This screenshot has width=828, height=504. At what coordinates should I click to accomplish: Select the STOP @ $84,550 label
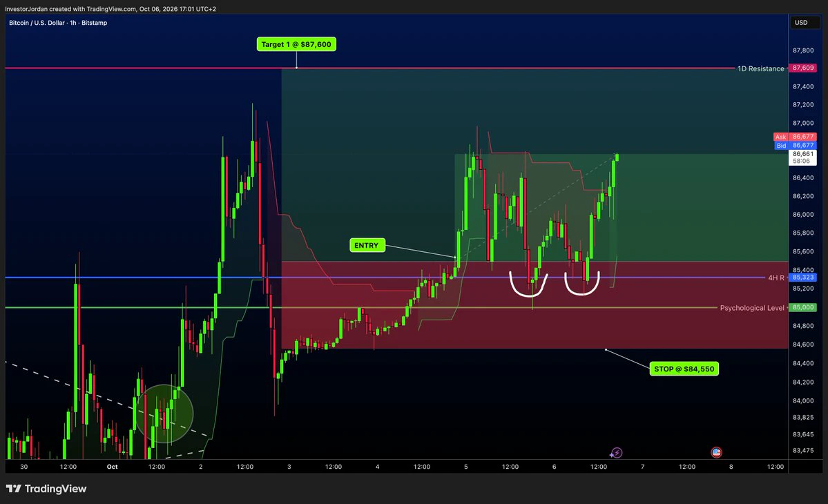point(684,369)
